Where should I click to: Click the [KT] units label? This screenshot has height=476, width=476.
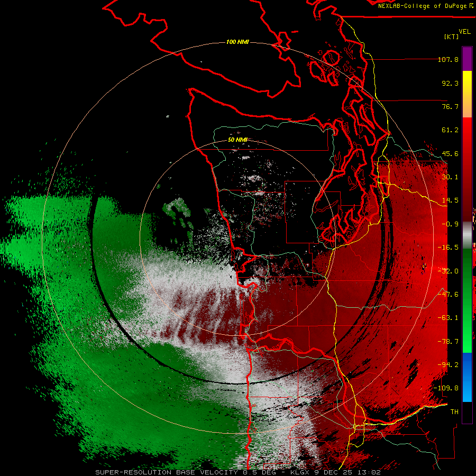(x=452, y=36)
